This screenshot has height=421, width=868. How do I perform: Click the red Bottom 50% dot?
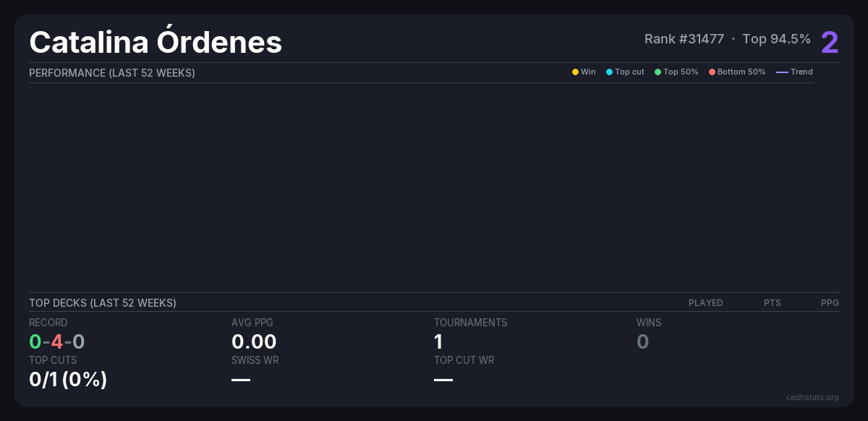tap(712, 72)
